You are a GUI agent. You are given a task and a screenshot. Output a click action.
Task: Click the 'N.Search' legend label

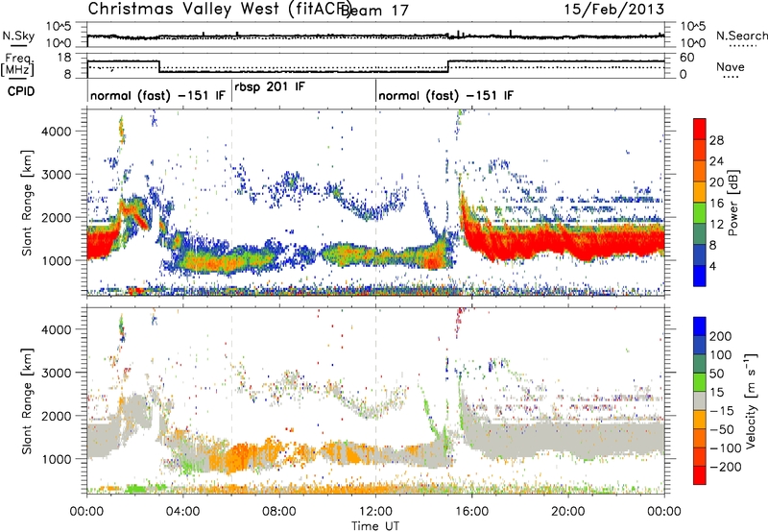[x=742, y=36]
